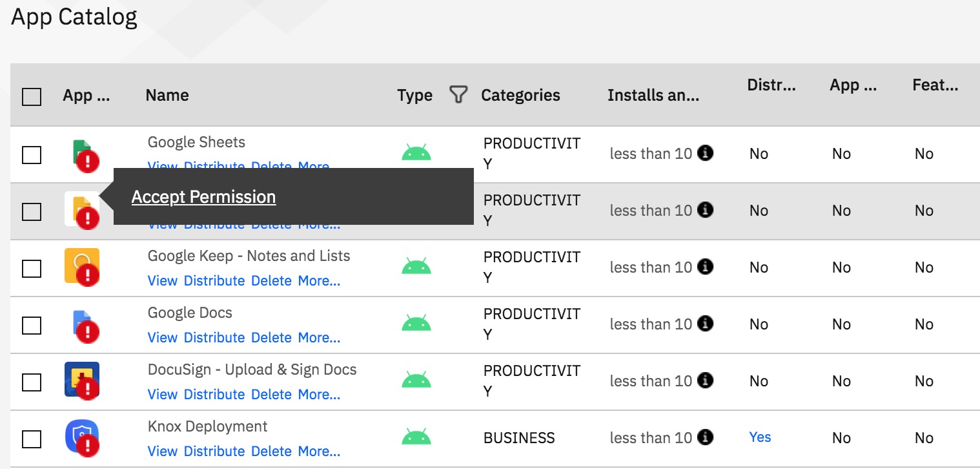The image size is (980, 469).
Task: Click View link for Google Docs
Action: 163,338
